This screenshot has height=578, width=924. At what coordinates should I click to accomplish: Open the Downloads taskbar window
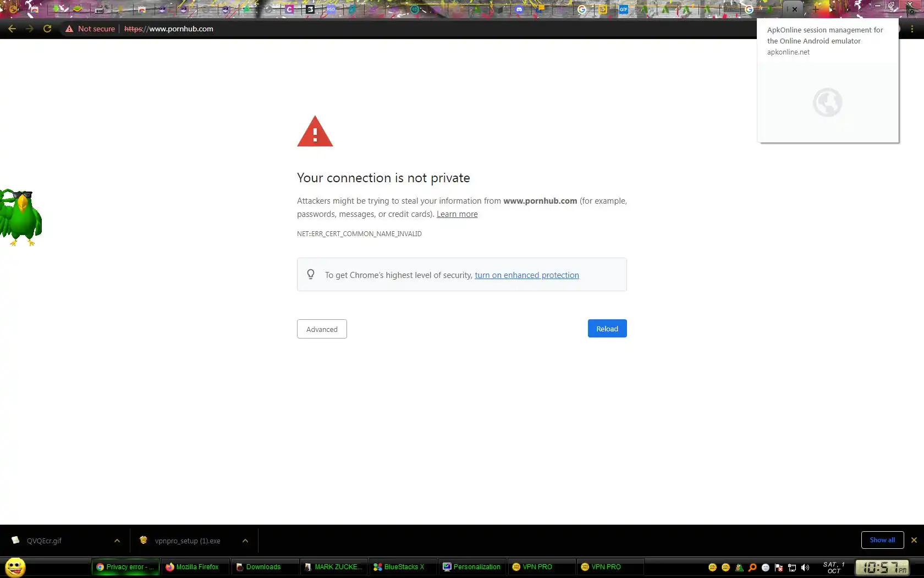[265, 567]
